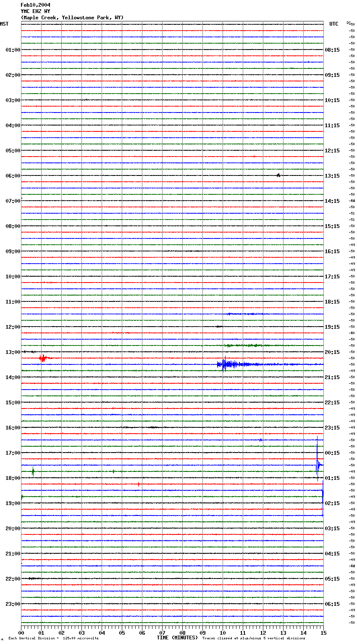Click the 08:15 UTC time label
Viewport: 357px width, 644px height.
332,50
